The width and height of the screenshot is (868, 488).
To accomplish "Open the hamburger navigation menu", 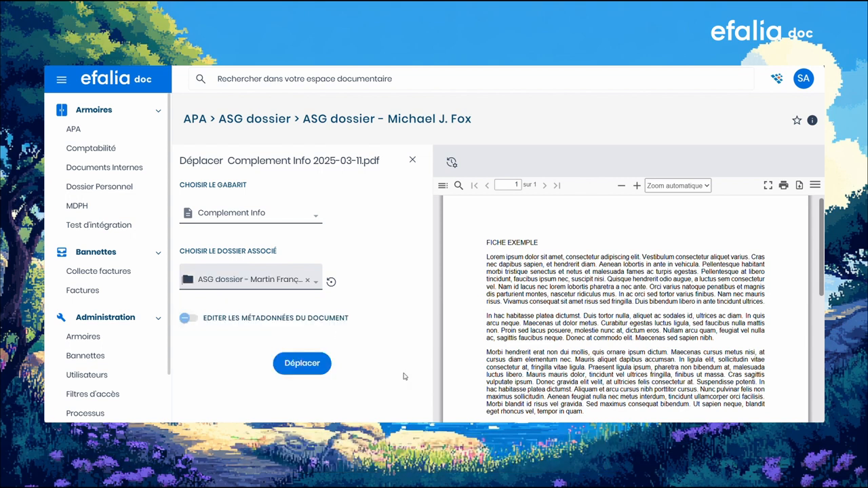I will (x=62, y=79).
